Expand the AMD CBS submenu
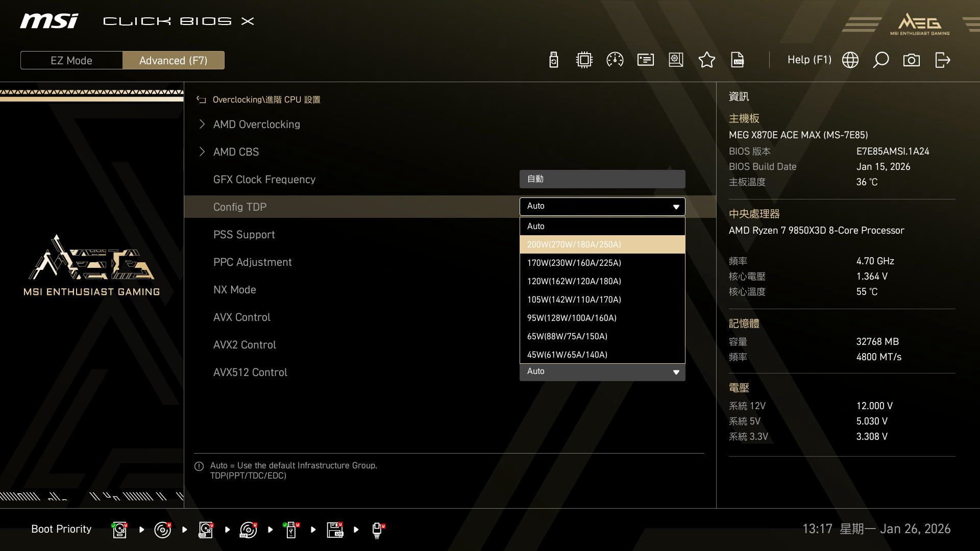The image size is (980, 551). point(236,152)
